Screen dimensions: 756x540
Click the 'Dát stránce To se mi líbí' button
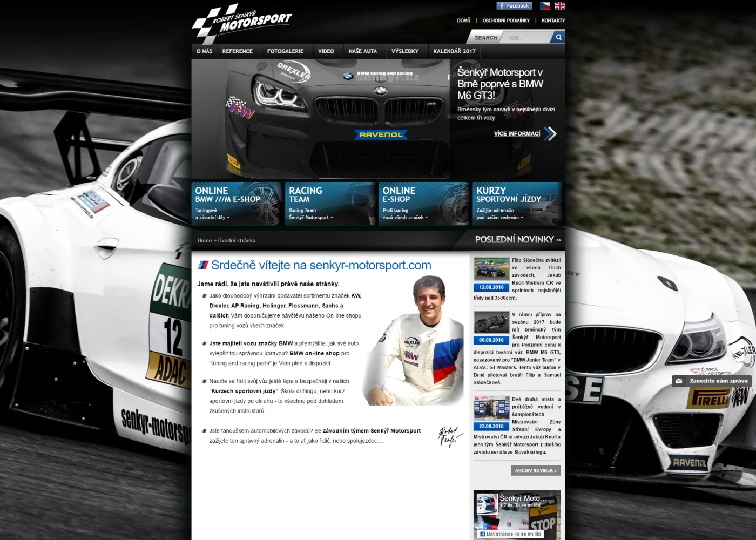(510, 534)
